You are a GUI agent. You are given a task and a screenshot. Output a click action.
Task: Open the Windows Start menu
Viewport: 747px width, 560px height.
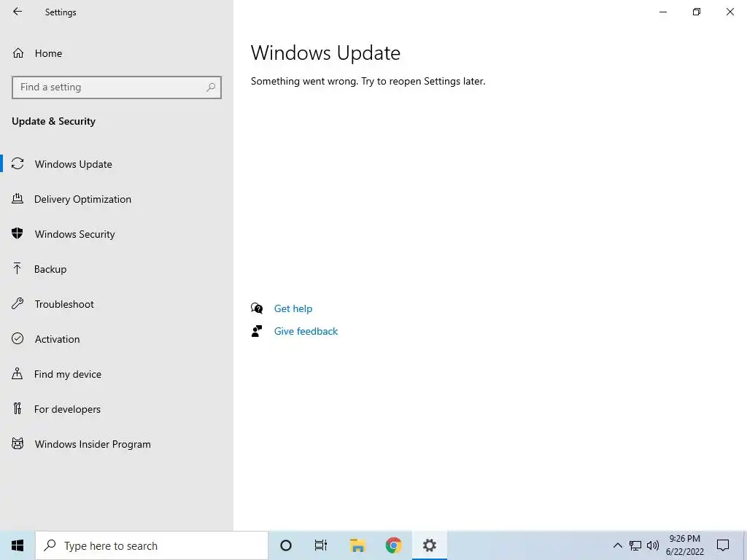tap(18, 545)
